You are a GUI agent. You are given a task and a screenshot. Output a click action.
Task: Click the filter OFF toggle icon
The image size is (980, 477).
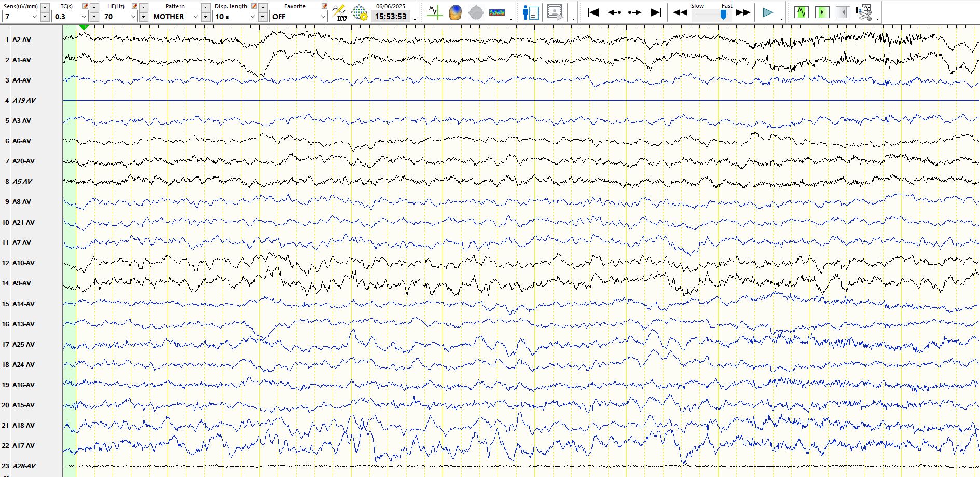click(339, 12)
